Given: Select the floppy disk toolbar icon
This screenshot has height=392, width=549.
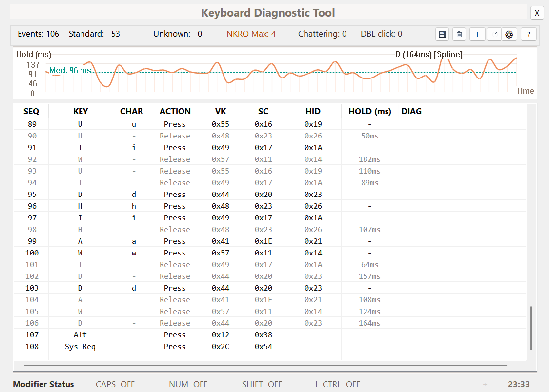Looking at the screenshot, I should click(x=442, y=34).
